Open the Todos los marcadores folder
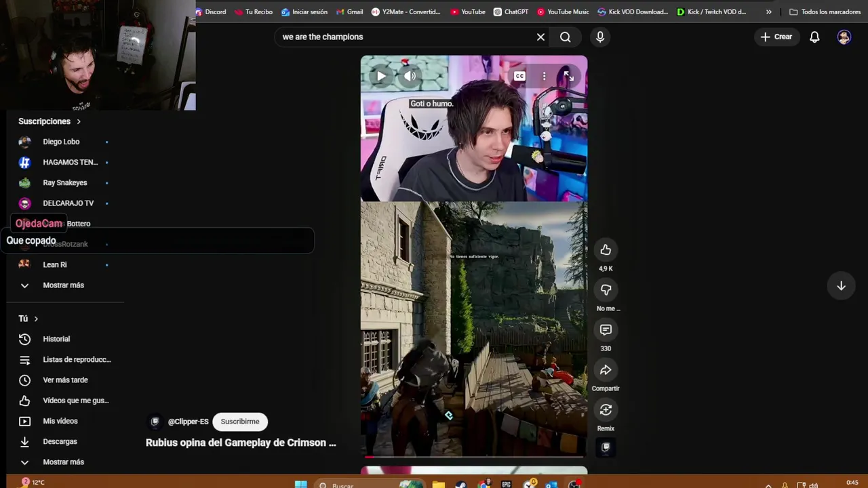This screenshot has width=868, height=488. 825,12
